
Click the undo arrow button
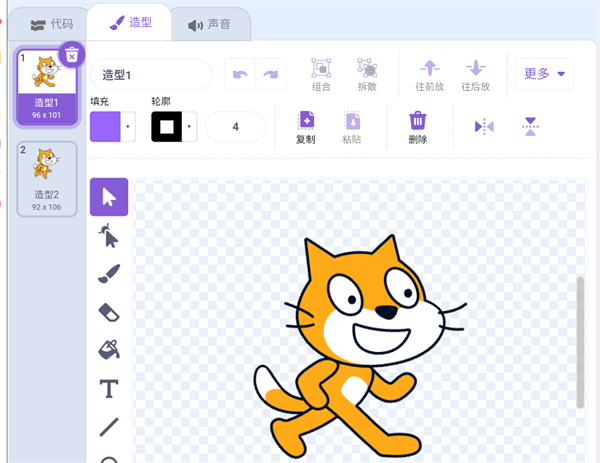[240, 74]
